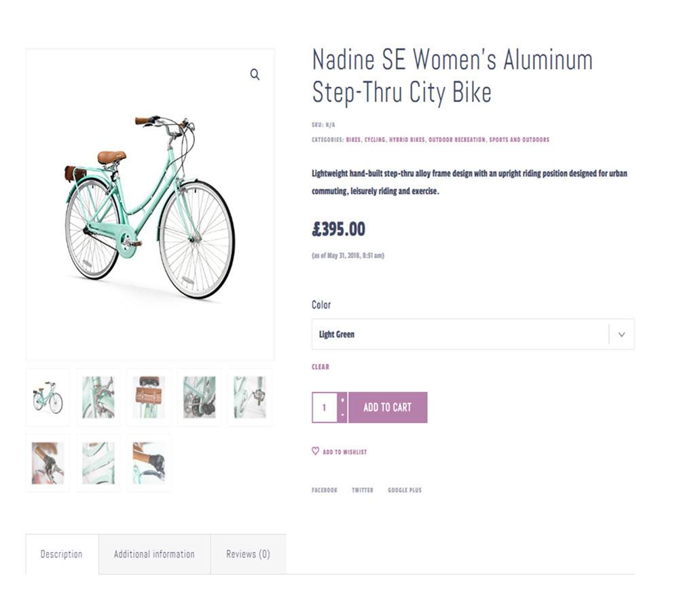This screenshot has width=679, height=616.
Task: Click the magnifier zoom icon on product image
Action: point(255,75)
